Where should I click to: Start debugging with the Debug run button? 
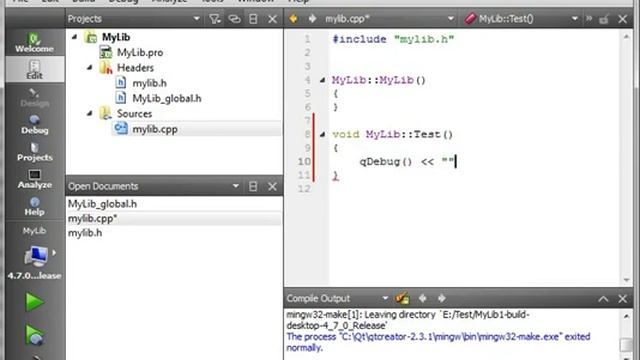tap(34, 335)
